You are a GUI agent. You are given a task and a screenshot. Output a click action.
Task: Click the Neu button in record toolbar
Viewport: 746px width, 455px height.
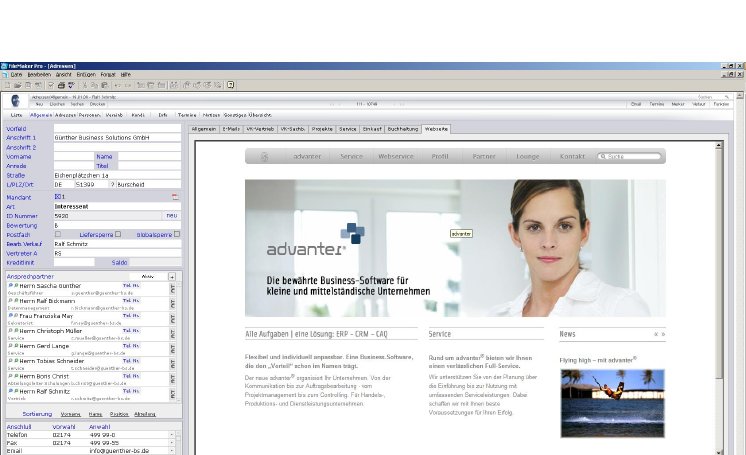[39, 104]
